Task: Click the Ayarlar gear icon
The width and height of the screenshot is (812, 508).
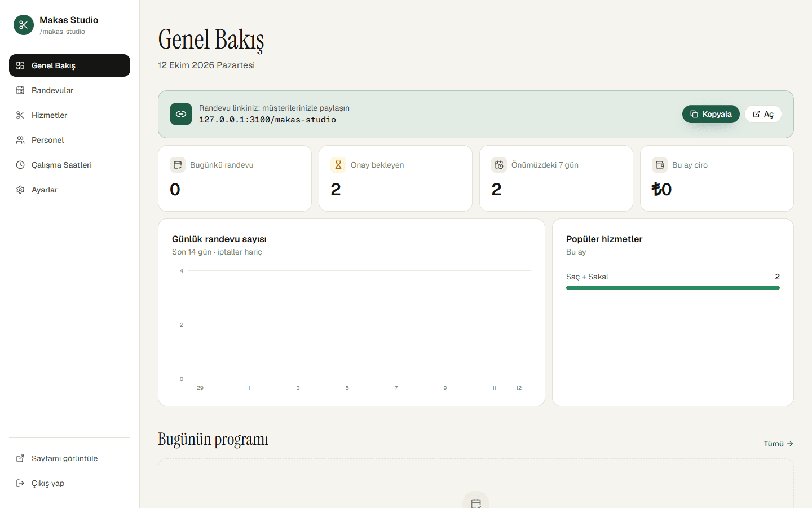Action: pos(20,190)
